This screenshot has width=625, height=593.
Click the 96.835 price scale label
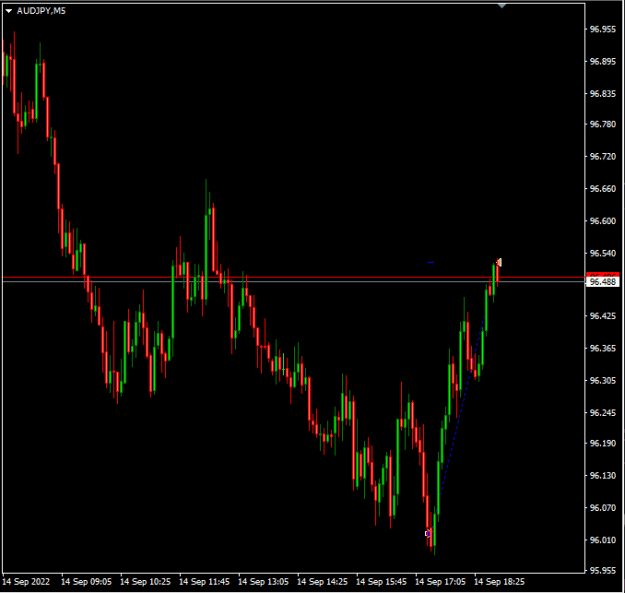[602, 94]
